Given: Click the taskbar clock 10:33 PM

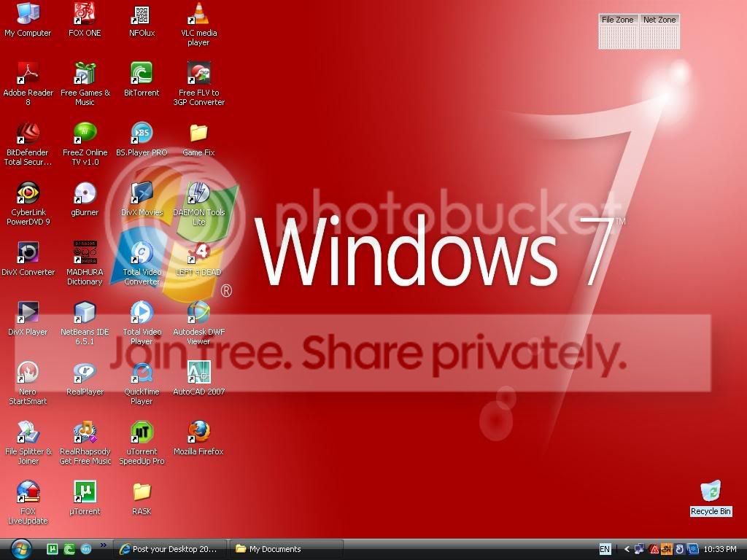Looking at the screenshot, I should (720, 549).
